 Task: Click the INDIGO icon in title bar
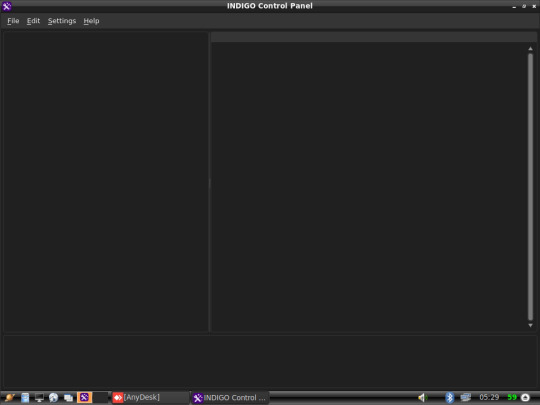tap(7, 6)
